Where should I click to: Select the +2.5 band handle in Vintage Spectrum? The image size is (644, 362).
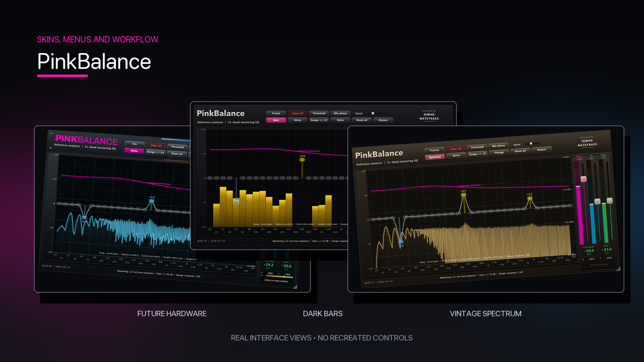pyautogui.click(x=530, y=198)
